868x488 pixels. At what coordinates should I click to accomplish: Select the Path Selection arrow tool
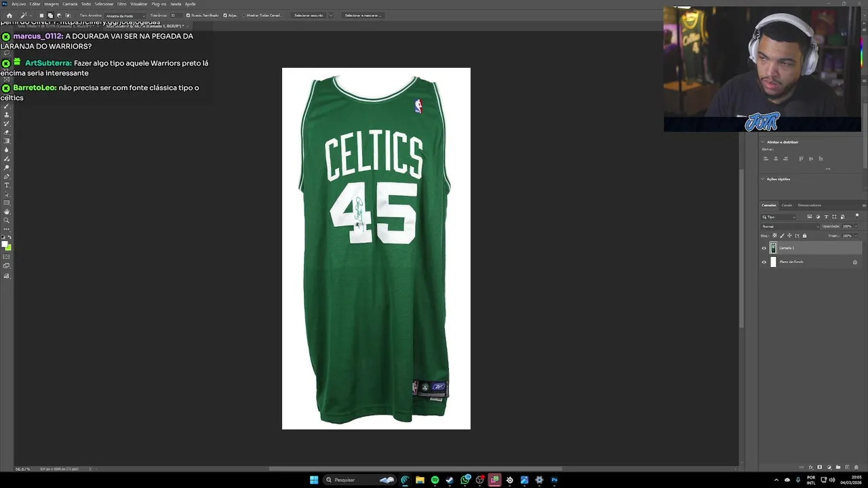[x=7, y=194]
